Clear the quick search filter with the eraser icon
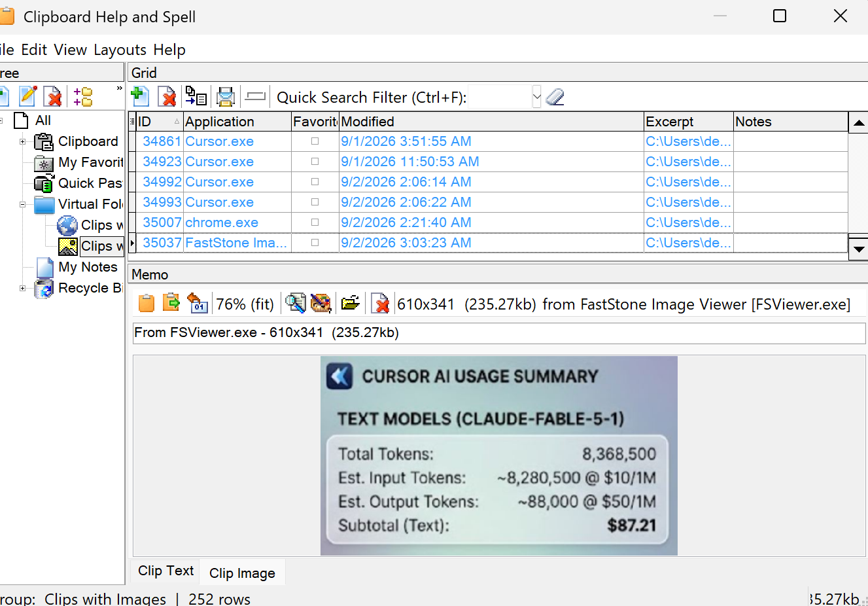The width and height of the screenshot is (868, 606). (555, 97)
